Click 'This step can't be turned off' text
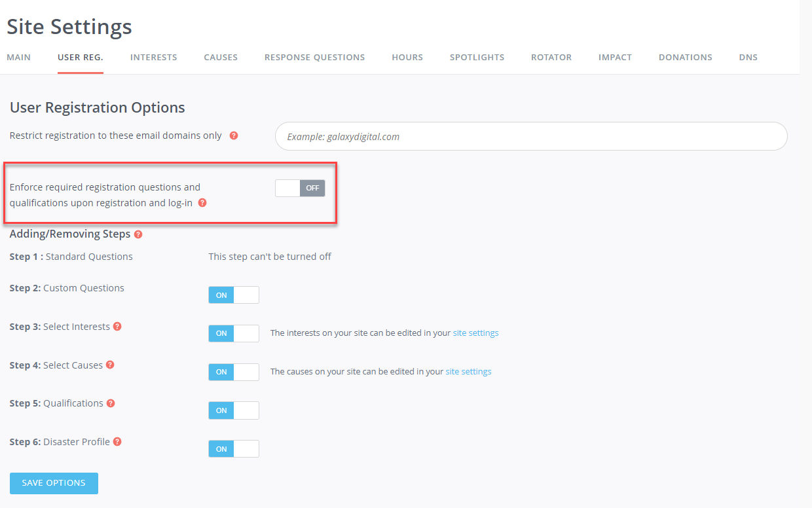 [270, 257]
